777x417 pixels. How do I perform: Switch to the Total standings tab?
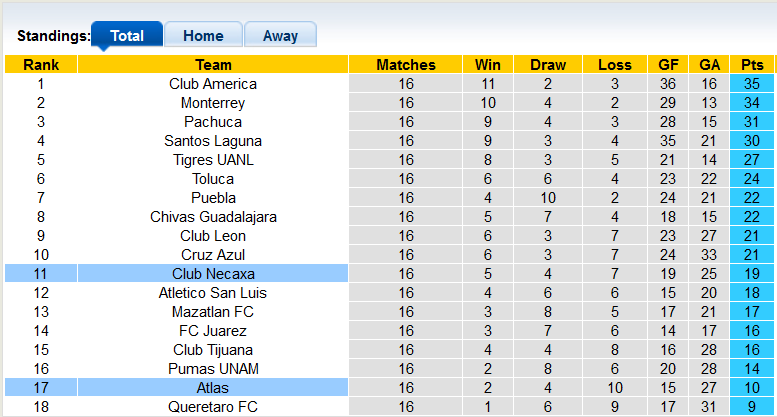tap(127, 36)
